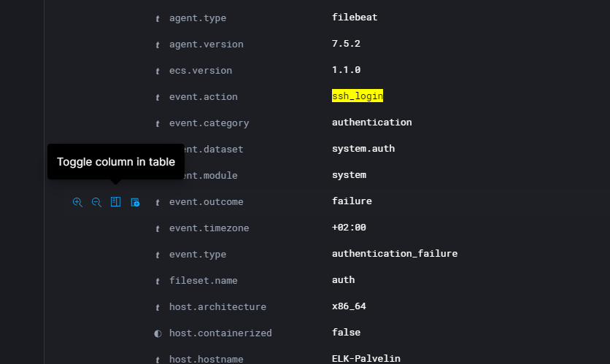Viewport: 610px width, 364px height.
Task: Select the agent.version field name
Action: click(206, 44)
